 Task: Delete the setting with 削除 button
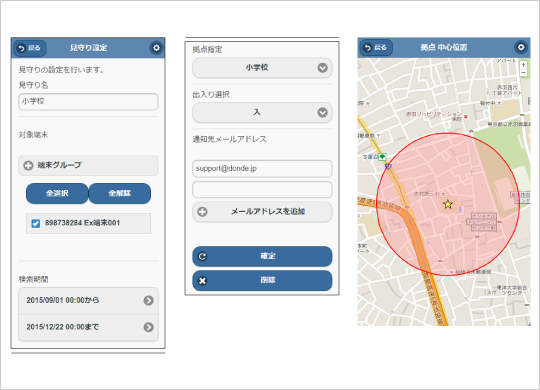[262, 280]
